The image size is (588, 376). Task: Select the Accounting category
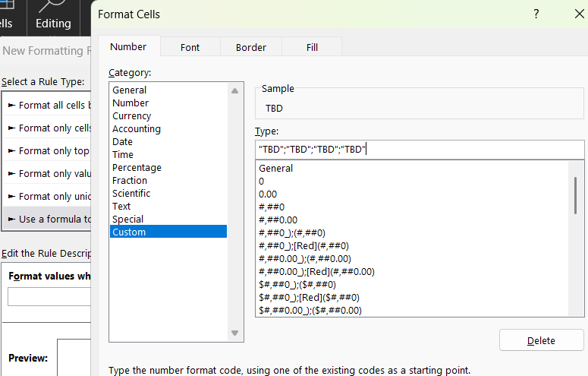click(137, 128)
